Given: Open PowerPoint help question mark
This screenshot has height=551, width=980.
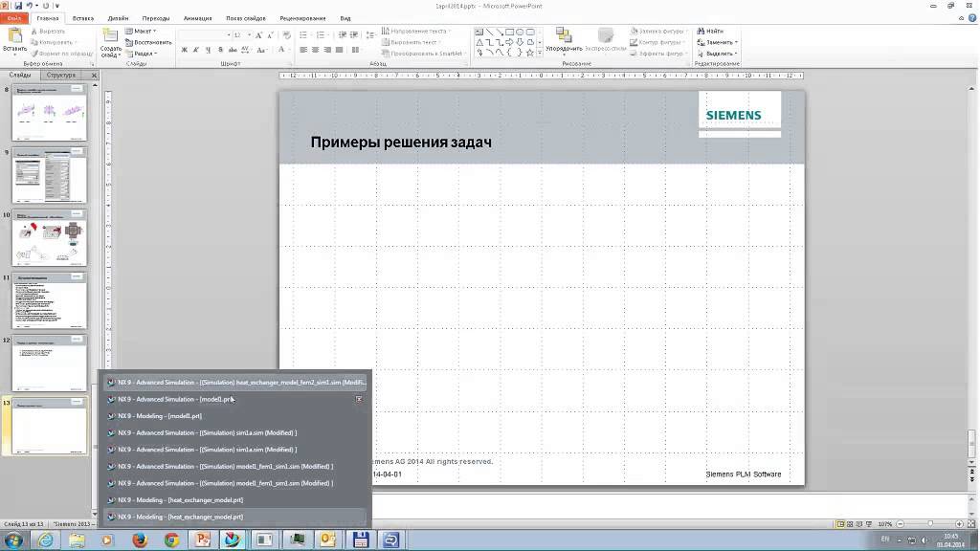Looking at the screenshot, I should pyautogui.click(x=972, y=19).
